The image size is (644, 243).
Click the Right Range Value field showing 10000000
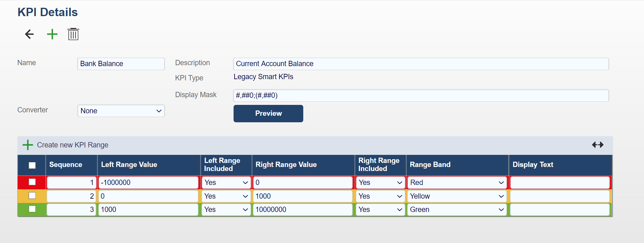303,210
